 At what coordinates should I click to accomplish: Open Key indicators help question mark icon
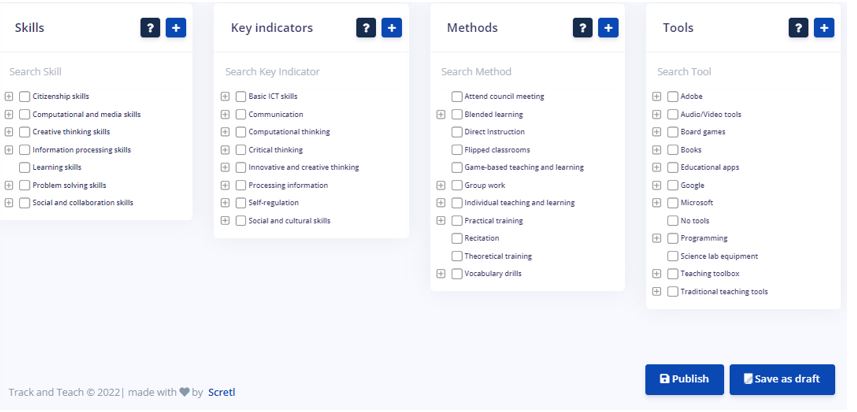tap(367, 28)
